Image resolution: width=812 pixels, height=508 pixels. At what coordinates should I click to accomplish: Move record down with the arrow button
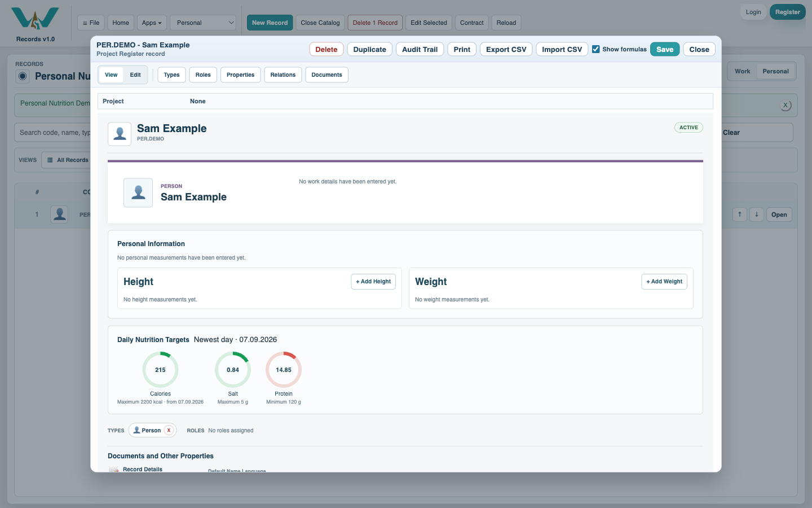[x=757, y=214]
